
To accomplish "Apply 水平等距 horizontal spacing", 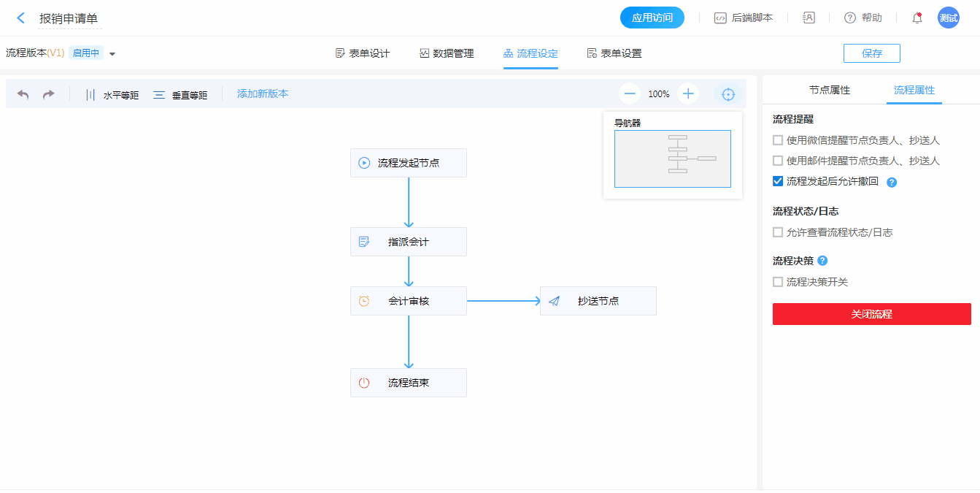I will (112, 95).
